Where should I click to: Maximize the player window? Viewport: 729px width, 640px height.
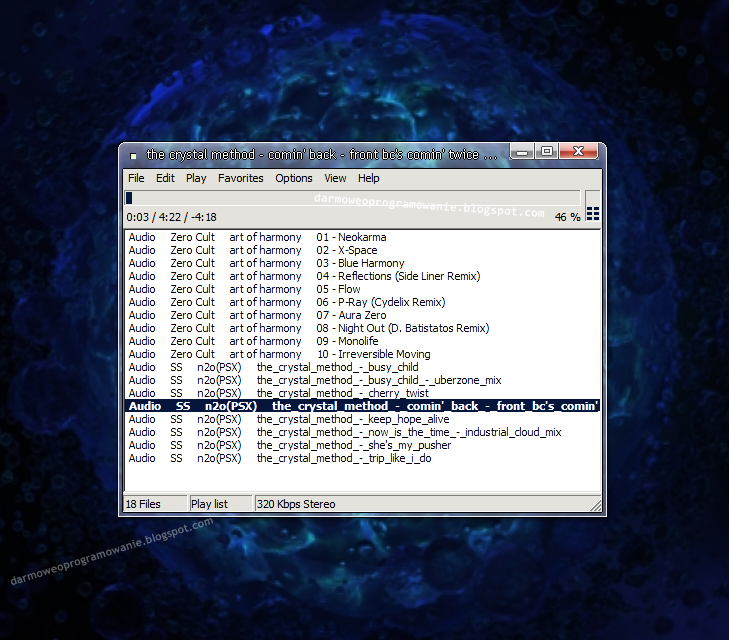(x=547, y=152)
